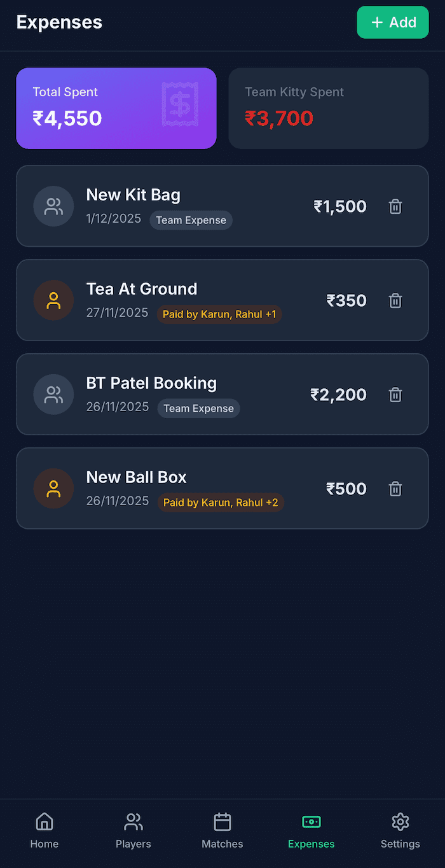Click the "Paid by Karun, Rahul +2" badge

[x=221, y=503]
